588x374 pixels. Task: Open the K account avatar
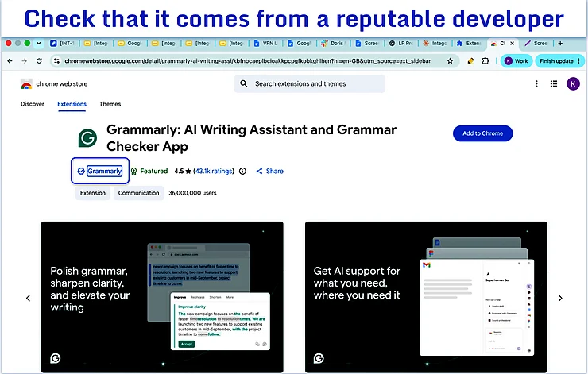pos(573,83)
